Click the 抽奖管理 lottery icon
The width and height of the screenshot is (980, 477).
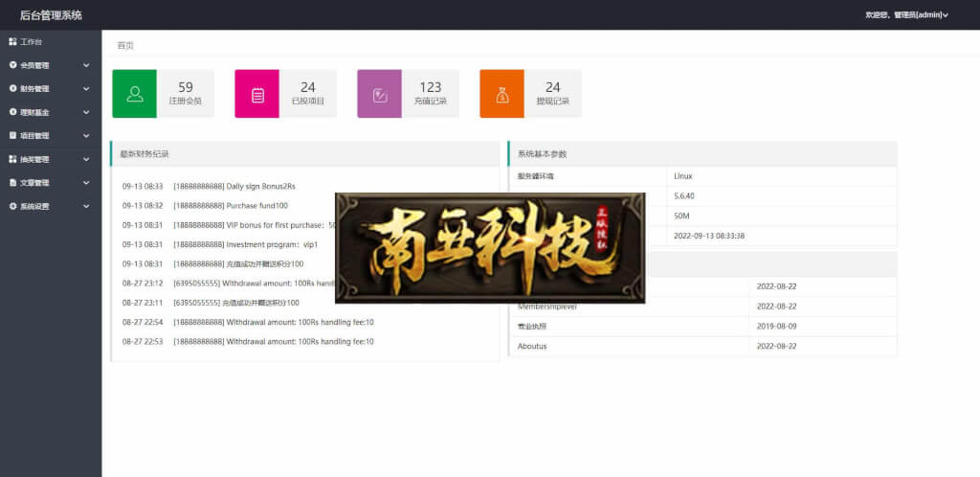pos(12,159)
